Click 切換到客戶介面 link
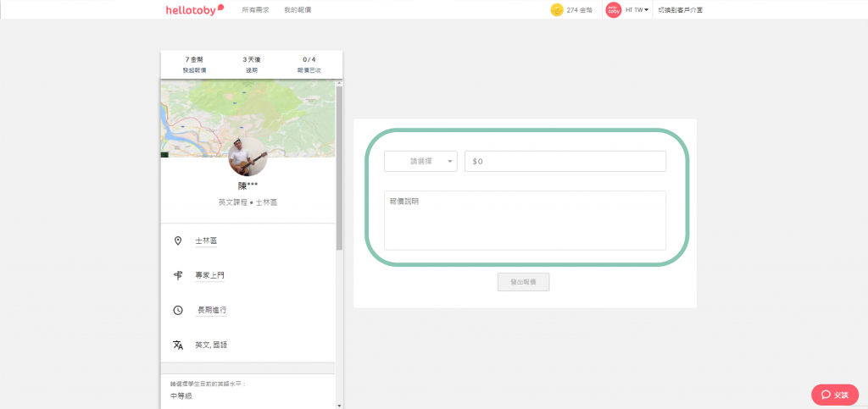The width and height of the screenshot is (868, 409). [680, 10]
